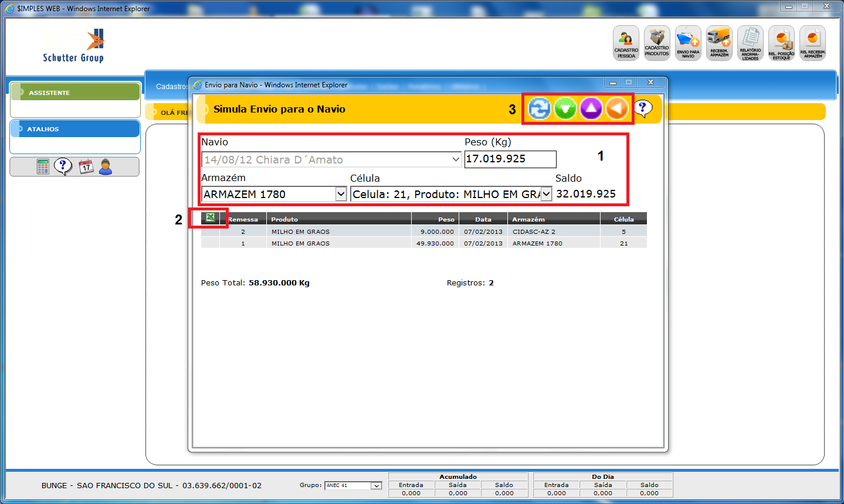The width and height of the screenshot is (844, 504).
Task: Click the blue refresh button in dialog
Action: pos(539,108)
